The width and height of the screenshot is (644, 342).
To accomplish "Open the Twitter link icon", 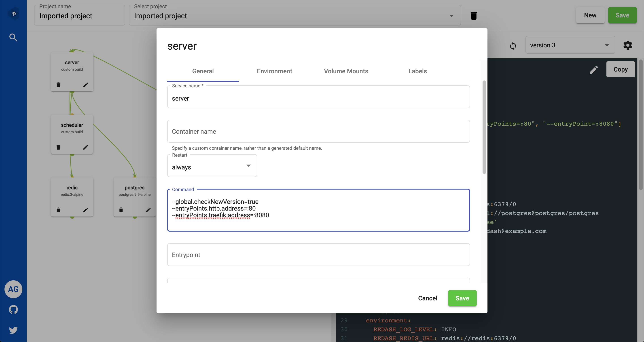I will click(13, 330).
